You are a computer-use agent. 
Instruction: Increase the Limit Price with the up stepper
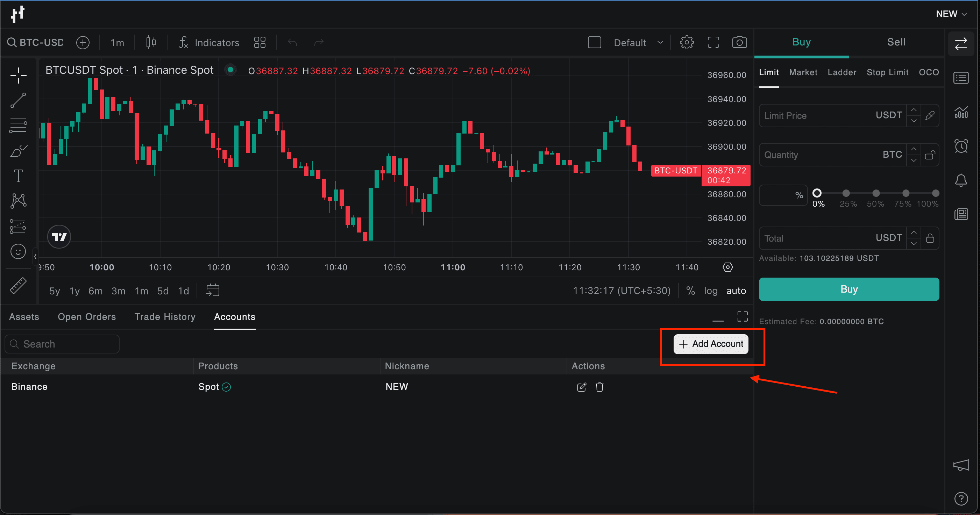tap(914, 110)
